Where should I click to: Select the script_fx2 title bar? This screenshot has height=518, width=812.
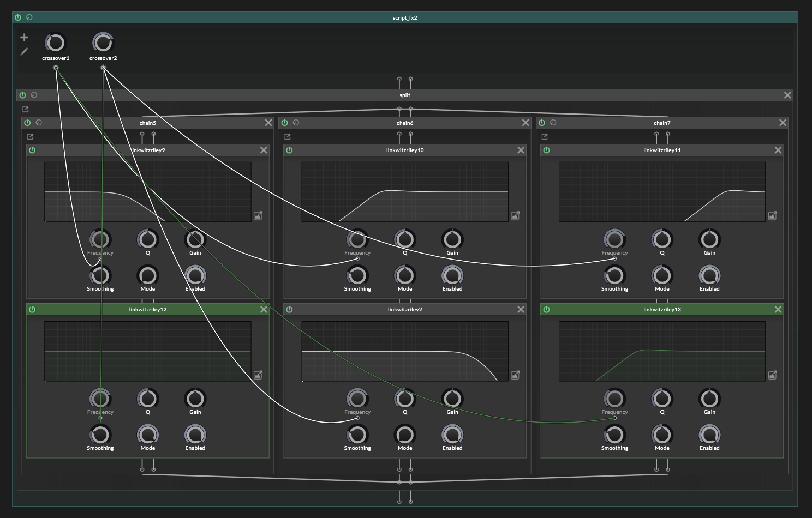[x=405, y=17]
